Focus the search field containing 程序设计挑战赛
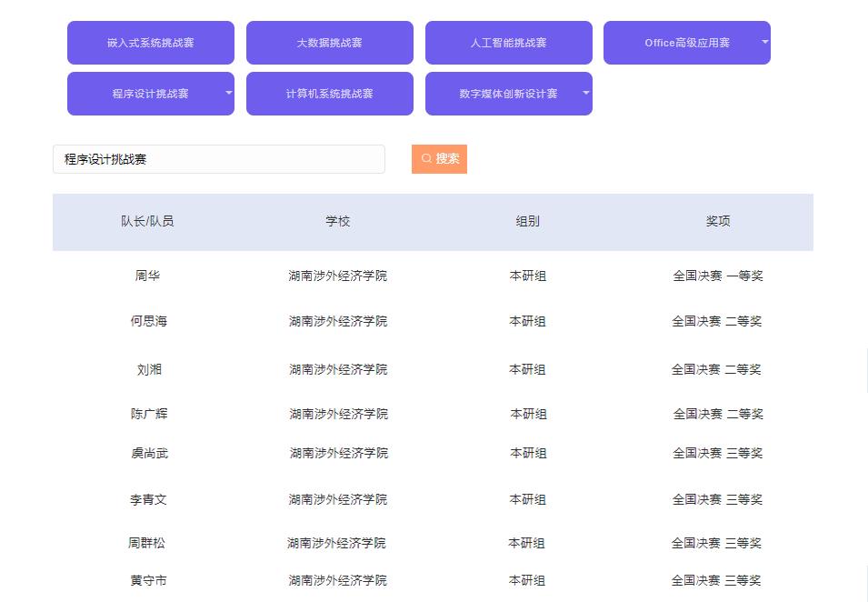Image resolution: width=868 pixels, height=602 pixels. click(x=219, y=159)
